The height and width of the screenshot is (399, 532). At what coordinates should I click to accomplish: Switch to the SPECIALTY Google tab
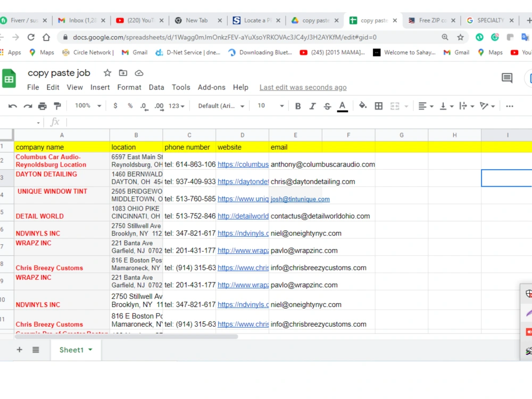click(491, 20)
